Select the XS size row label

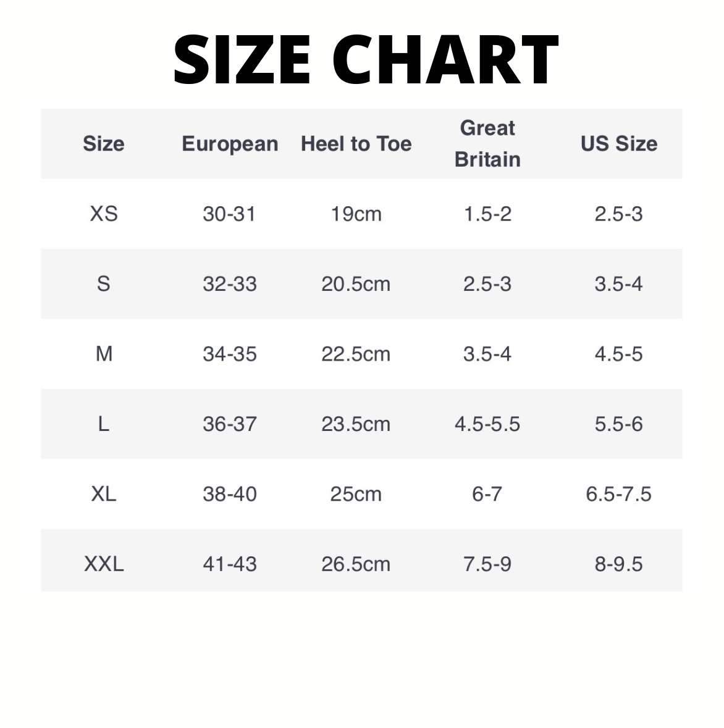(x=104, y=214)
